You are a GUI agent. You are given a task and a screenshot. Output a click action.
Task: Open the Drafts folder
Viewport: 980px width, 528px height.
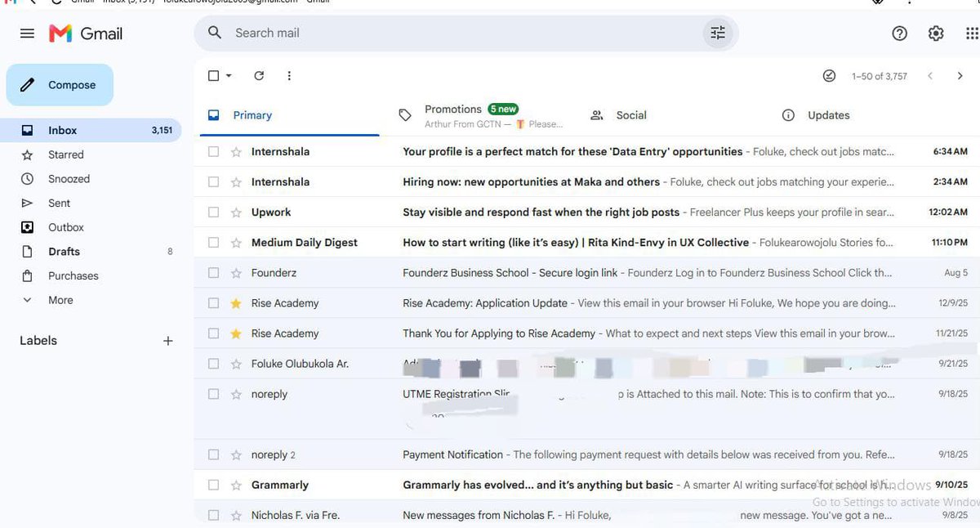pyautogui.click(x=64, y=252)
